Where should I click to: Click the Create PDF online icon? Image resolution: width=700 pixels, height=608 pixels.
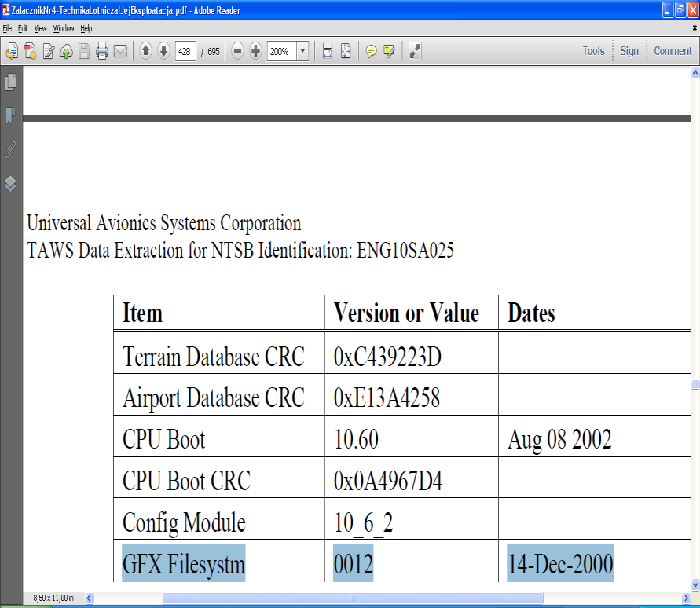pos(12,51)
